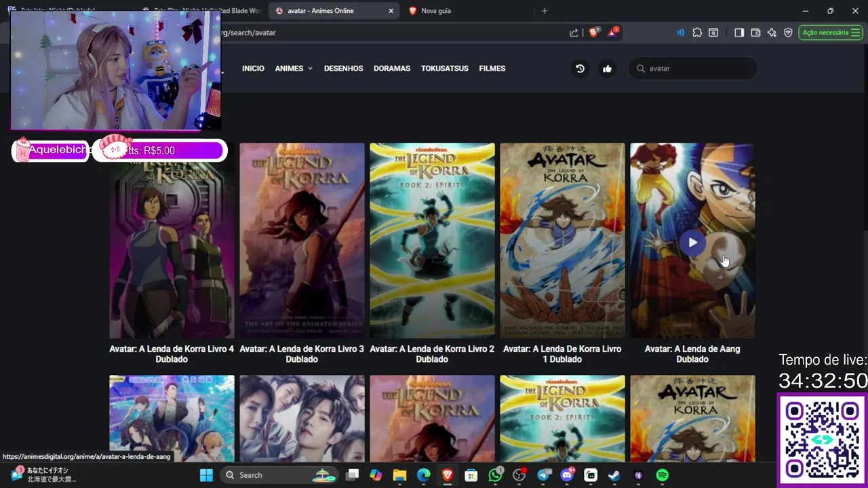Open the history icon in site header

click(x=580, y=68)
